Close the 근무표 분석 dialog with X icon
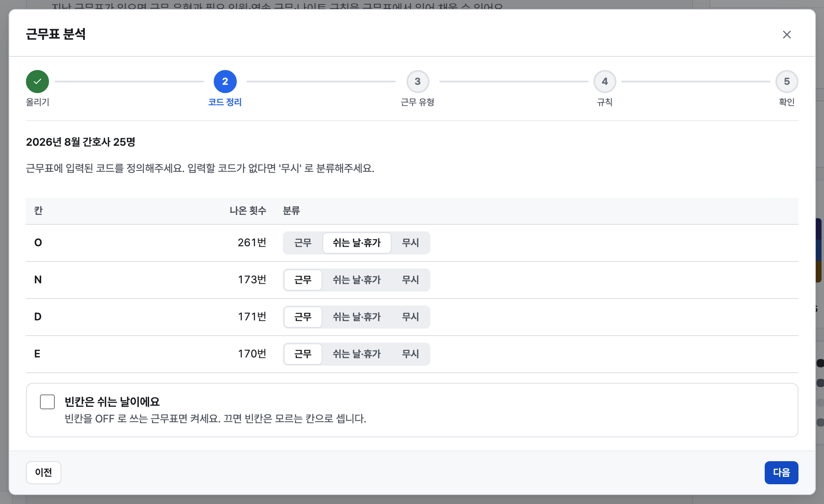The height and width of the screenshot is (504, 824). point(787,35)
